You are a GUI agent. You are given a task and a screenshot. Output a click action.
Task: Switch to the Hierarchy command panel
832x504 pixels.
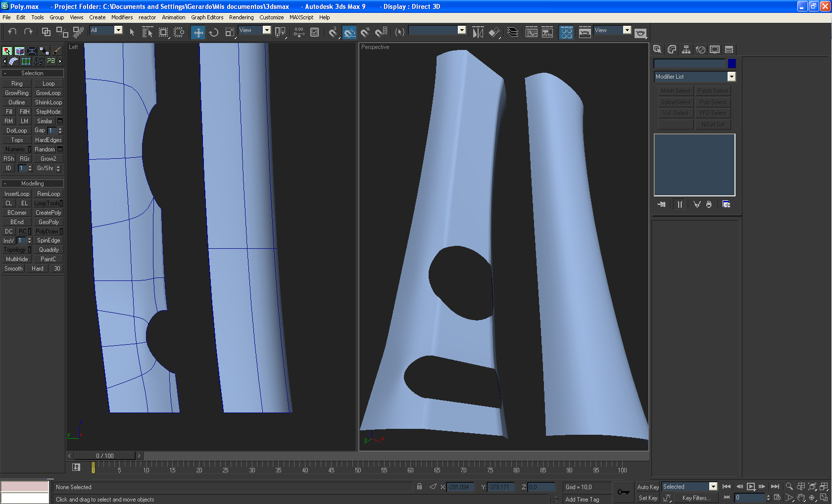click(686, 49)
